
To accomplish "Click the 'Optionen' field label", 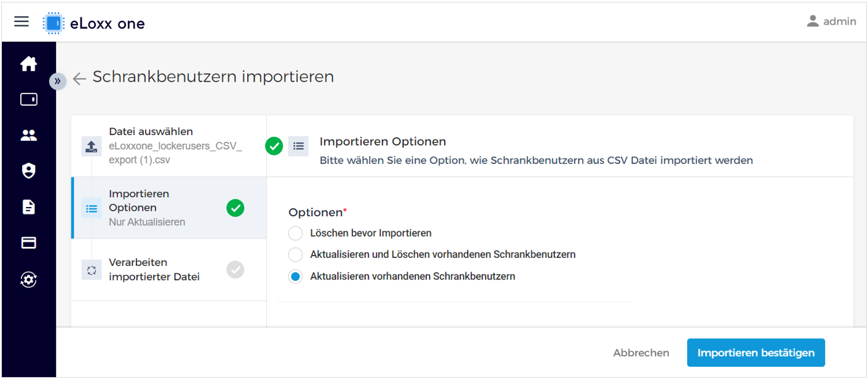I will point(315,213).
